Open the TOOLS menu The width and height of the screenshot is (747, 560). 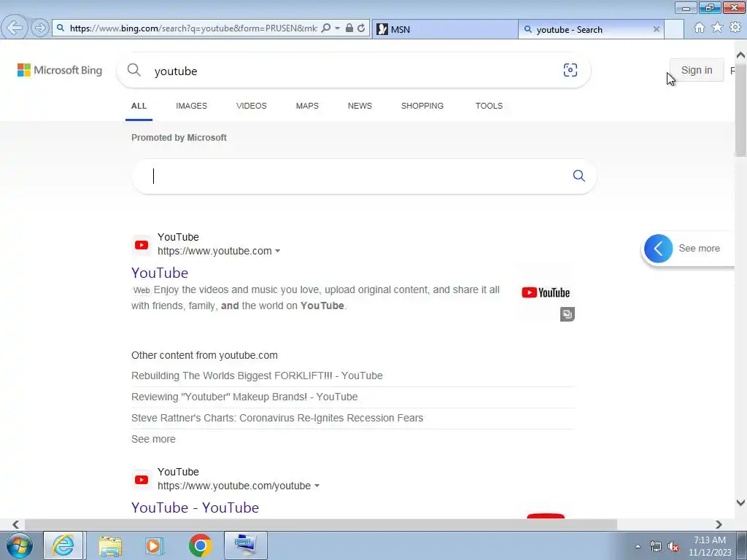[489, 106]
